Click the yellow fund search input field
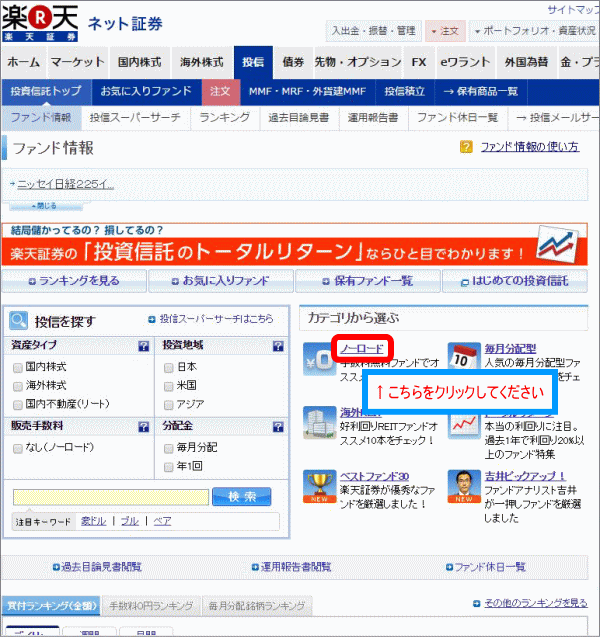The width and height of the screenshot is (600, 637). [111, 497]
